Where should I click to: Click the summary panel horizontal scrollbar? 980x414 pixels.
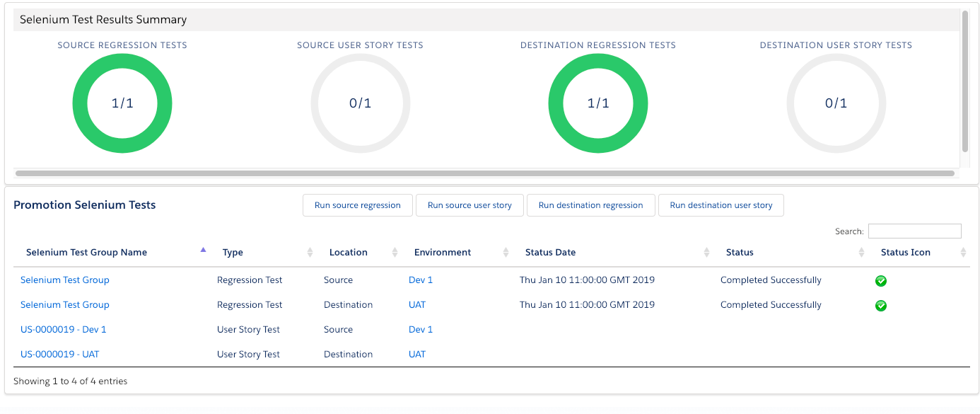pos(485,173)
